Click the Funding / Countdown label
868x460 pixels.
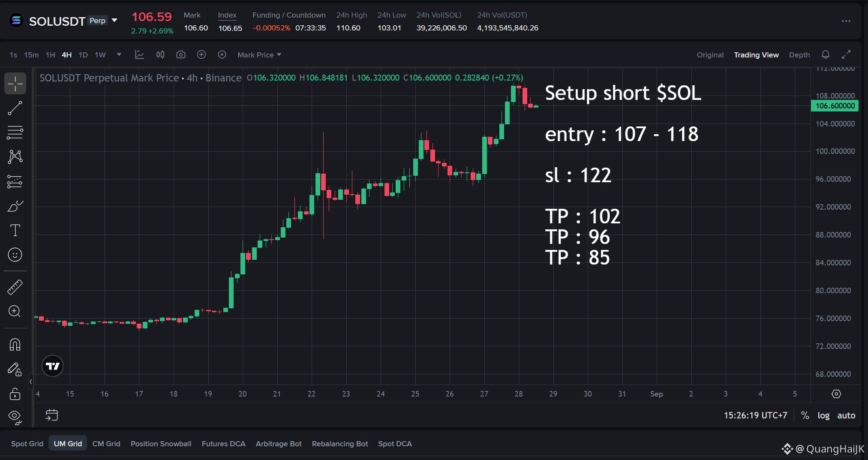pyautogui.click(x=289, y=15)
